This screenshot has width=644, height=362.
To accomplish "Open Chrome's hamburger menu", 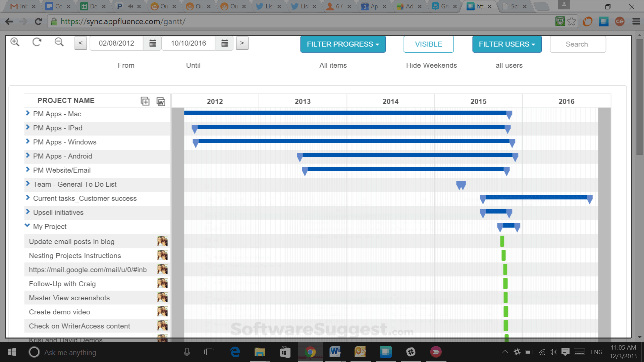I will coord(636,21).
